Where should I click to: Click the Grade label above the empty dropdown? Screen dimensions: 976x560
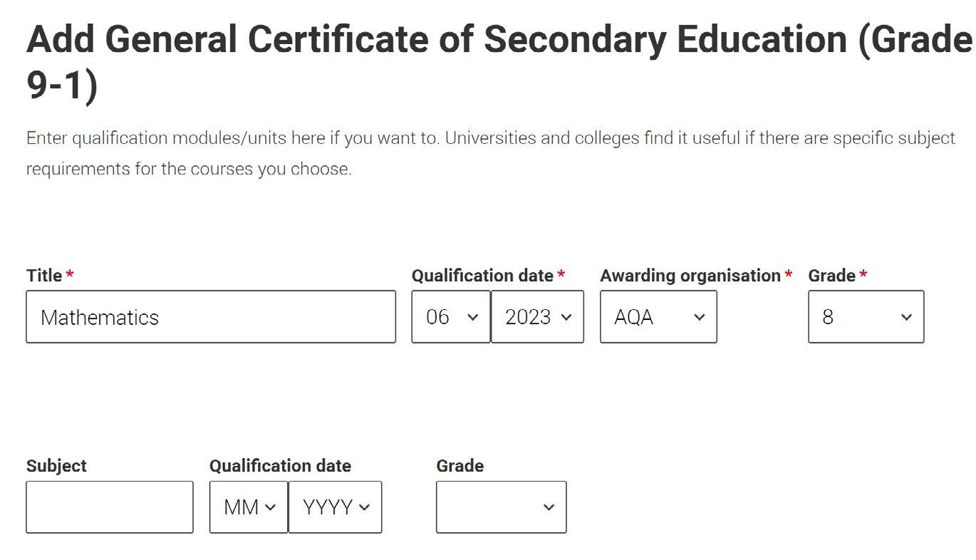tap(460, 466)
